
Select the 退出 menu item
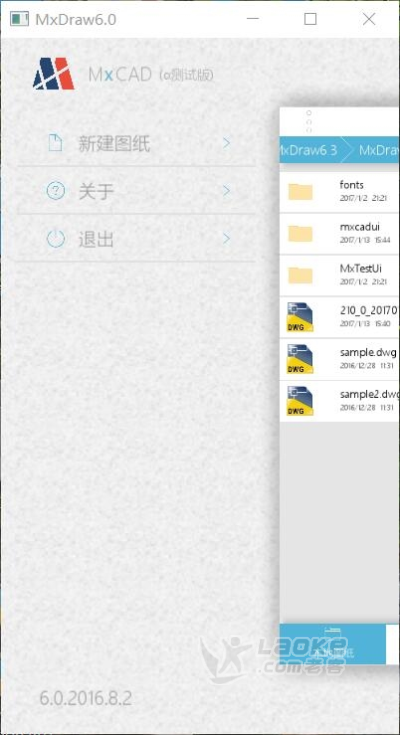pos(136,239)
